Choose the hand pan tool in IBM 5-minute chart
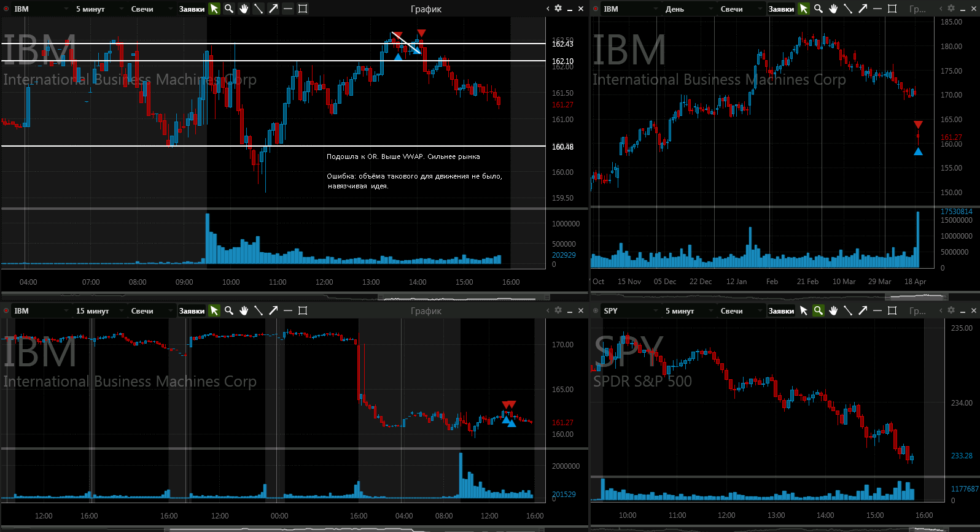The image size is (980, 532). pyautogui.click(x=244, y=9)
